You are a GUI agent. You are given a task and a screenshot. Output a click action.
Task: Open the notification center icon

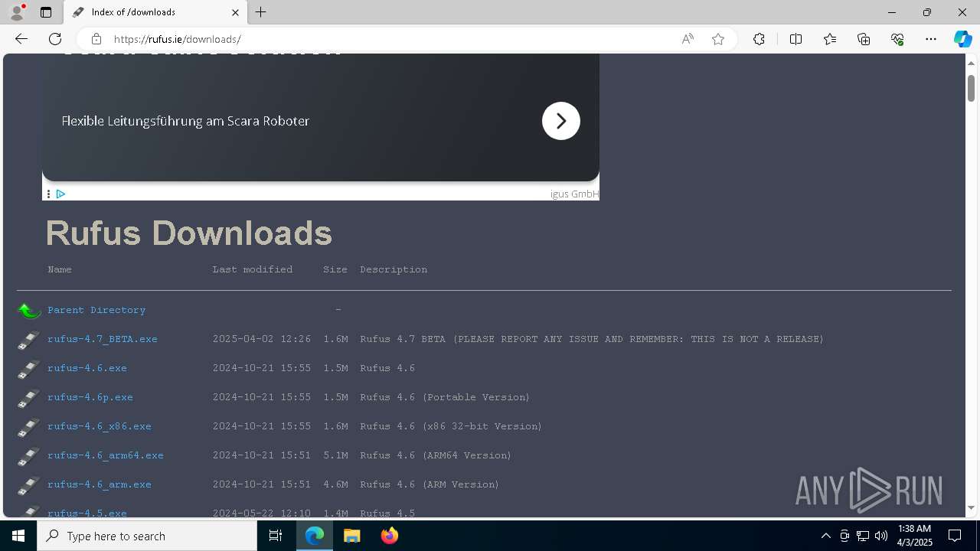(955, 536)
